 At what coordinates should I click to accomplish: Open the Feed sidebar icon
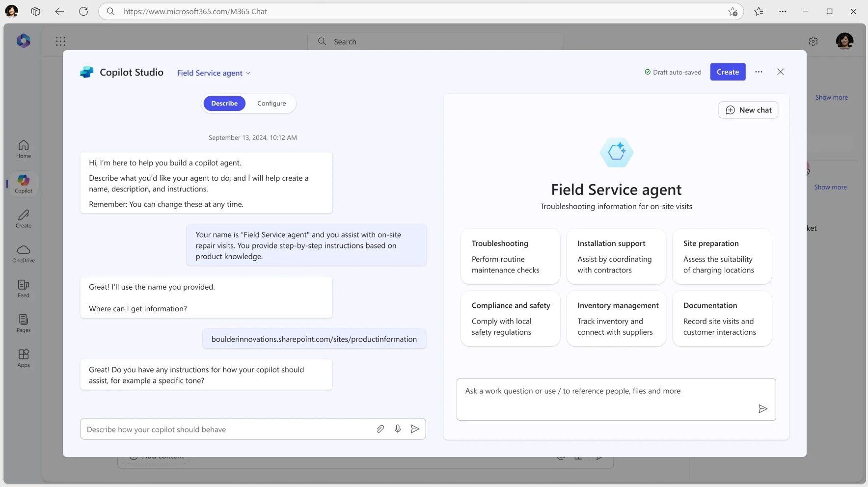[24, 289]
